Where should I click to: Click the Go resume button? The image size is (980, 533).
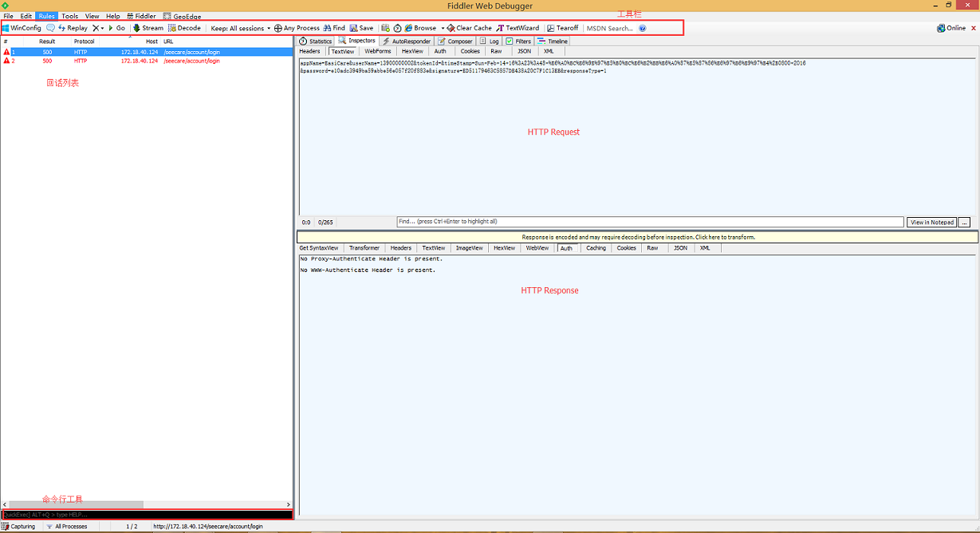[117, 28]
